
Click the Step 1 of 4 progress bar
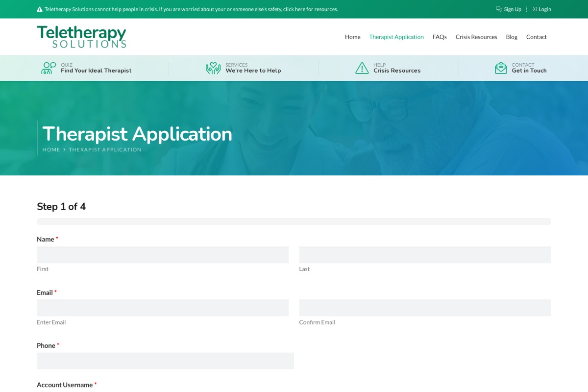click(x=294, y=221)
